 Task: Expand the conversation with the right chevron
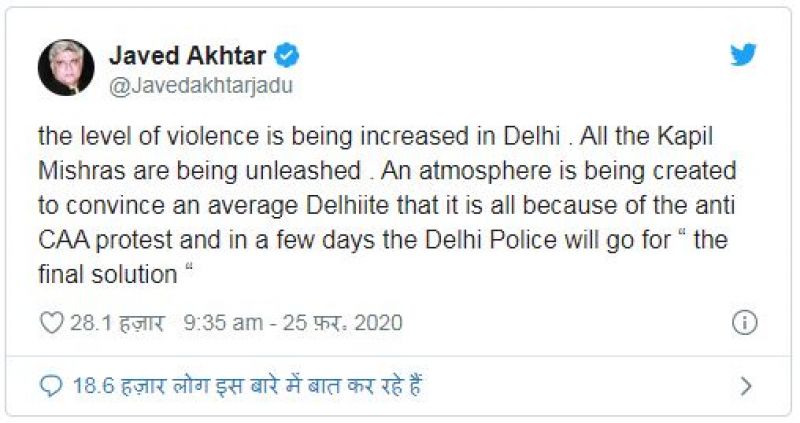point(745,385)
